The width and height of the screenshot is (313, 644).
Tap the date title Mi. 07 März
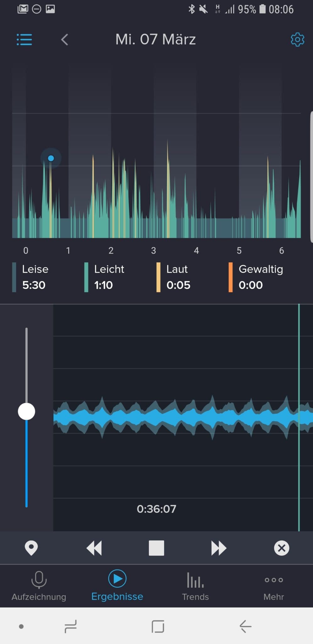click(156, 40)
